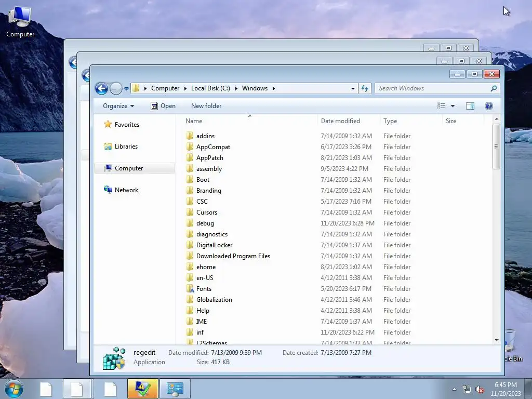Select the AppCompat folder icon
This screenshot has width=532, height=399.
(190, 147)
